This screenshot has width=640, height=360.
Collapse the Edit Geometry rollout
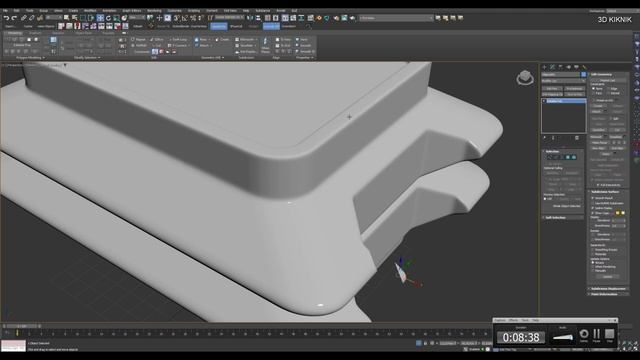point(608,75)
